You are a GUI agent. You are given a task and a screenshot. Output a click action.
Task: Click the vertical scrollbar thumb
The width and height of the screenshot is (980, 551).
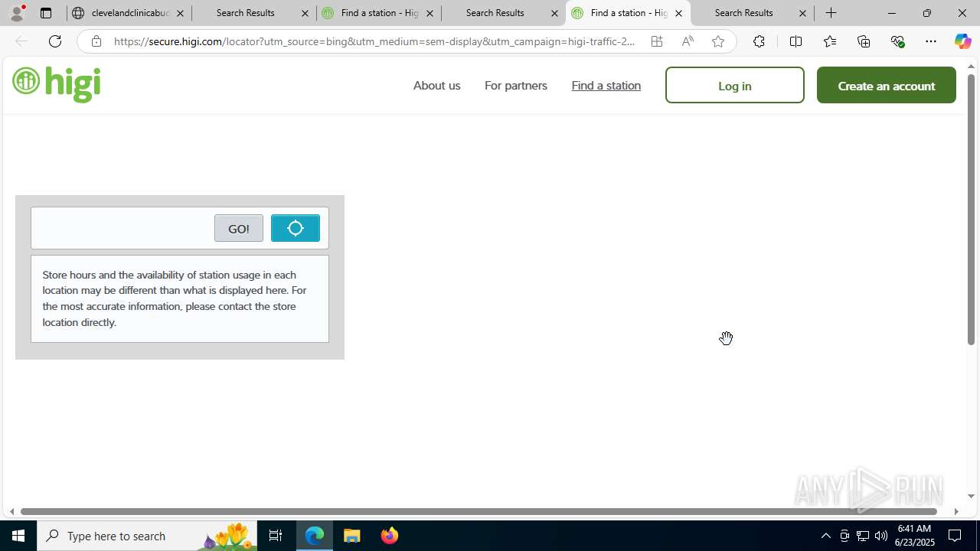coord(971,209)
